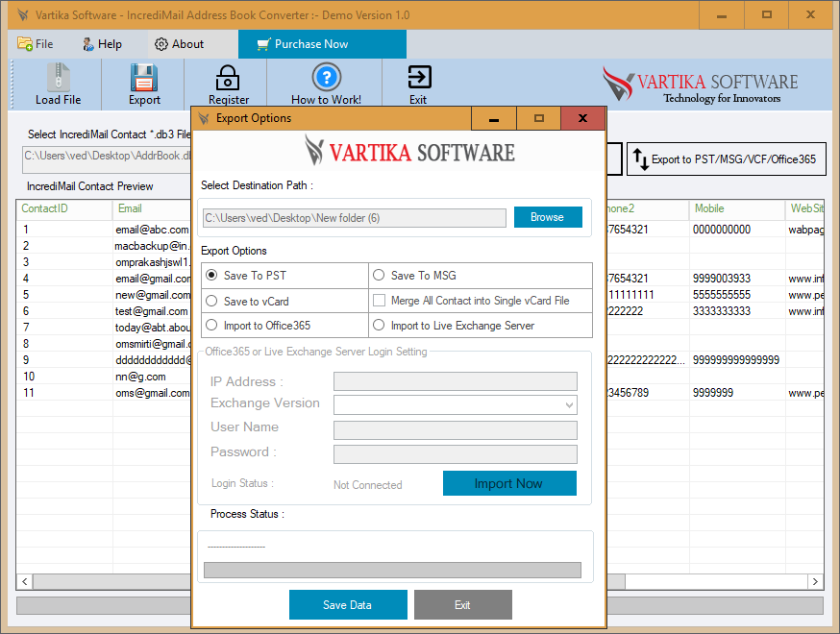Click the Load File toolbar icon
840x634 pixels.
coord(58,78)
